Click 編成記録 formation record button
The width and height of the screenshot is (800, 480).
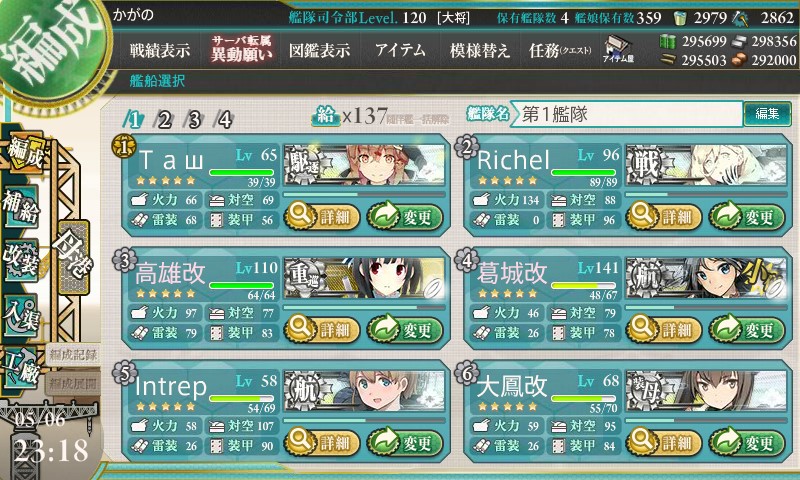point(73,355)
